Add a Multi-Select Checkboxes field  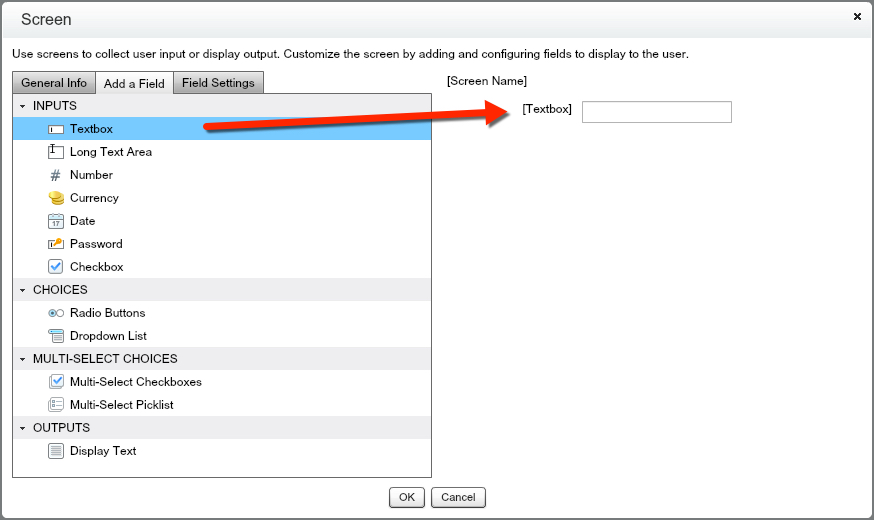click(135, 382)
